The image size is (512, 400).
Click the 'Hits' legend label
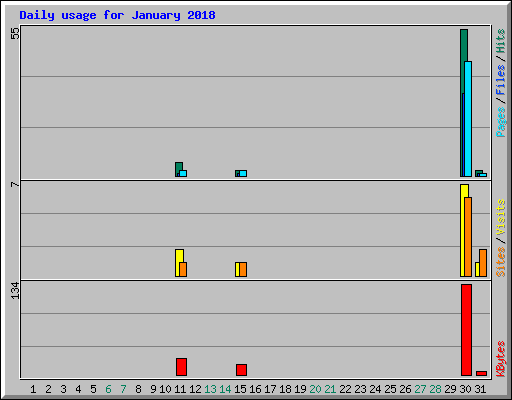click(500, 41)
